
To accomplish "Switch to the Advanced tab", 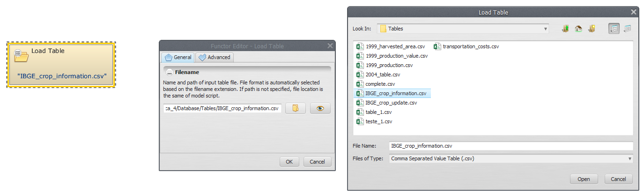I will point(215,57).
